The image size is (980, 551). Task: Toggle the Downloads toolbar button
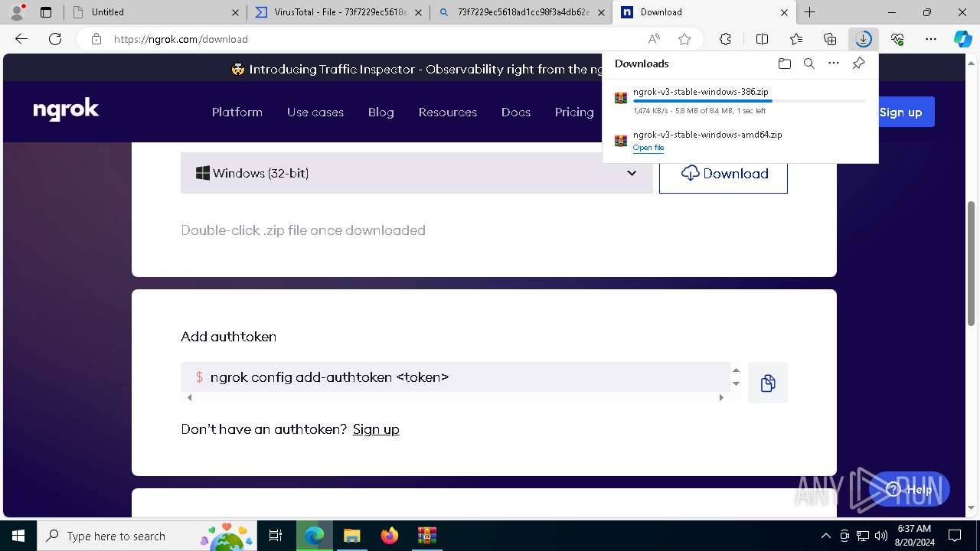[x=864, y=39]
